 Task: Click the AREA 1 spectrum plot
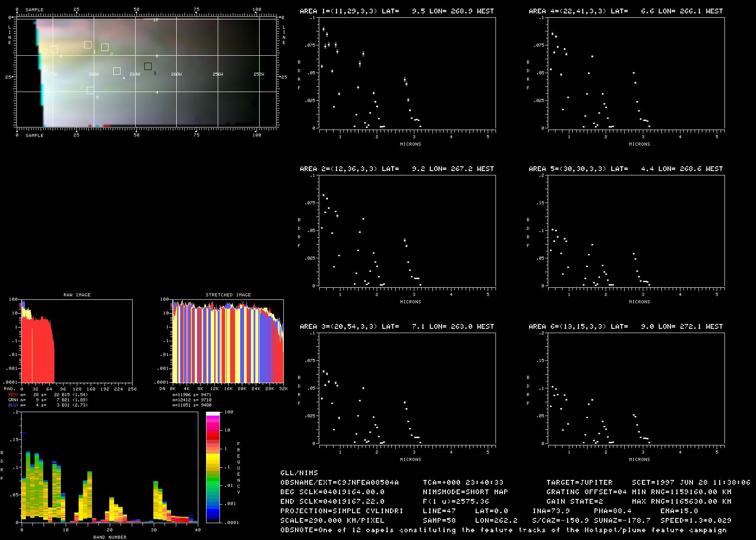pos(407,73)
